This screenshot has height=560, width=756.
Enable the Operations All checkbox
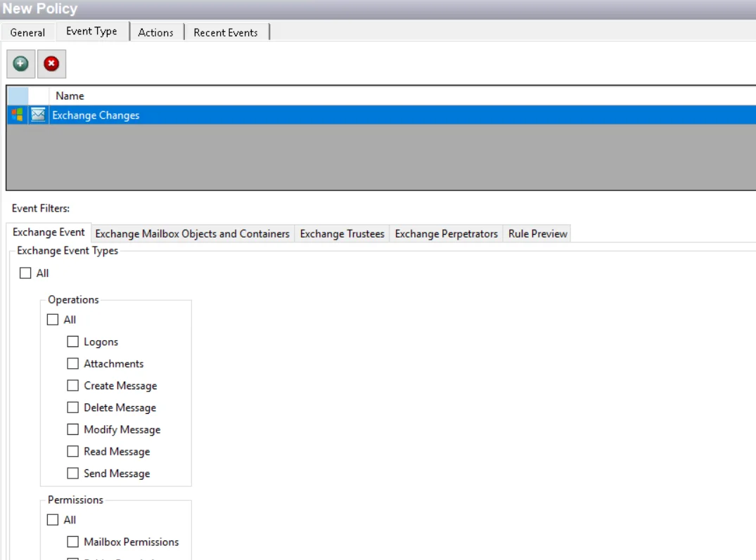tap(53, 320)
